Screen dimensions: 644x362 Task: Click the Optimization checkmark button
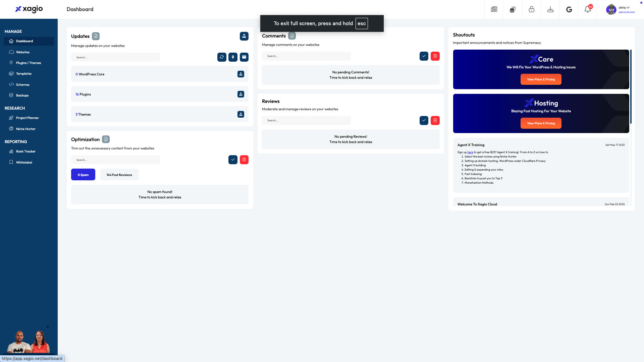(x=233, y=160)
